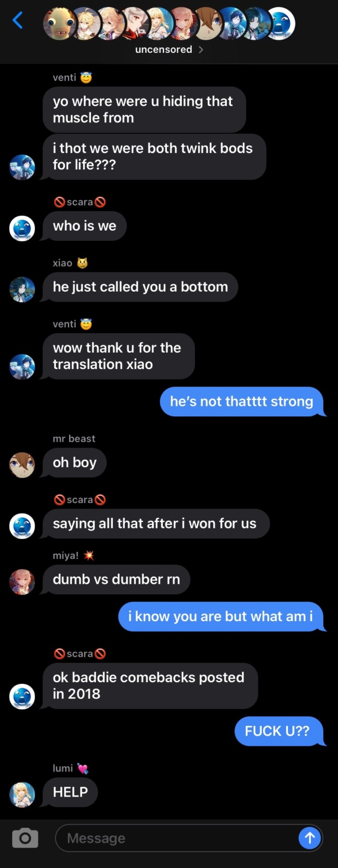This screenshot has width=338, height=868.
Task: Tap miya's avatar beside 'dumb vs dumber rn'
Action: [x=22, y=582]
